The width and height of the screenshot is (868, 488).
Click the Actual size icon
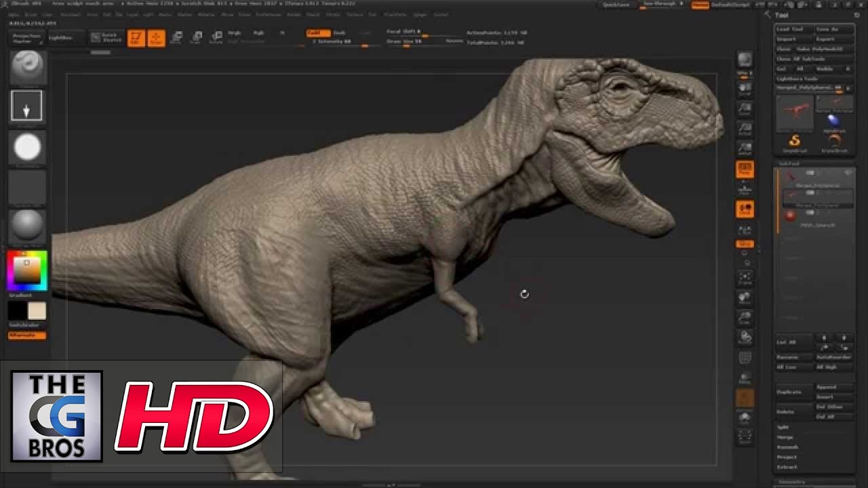click(x=745, y=128)
